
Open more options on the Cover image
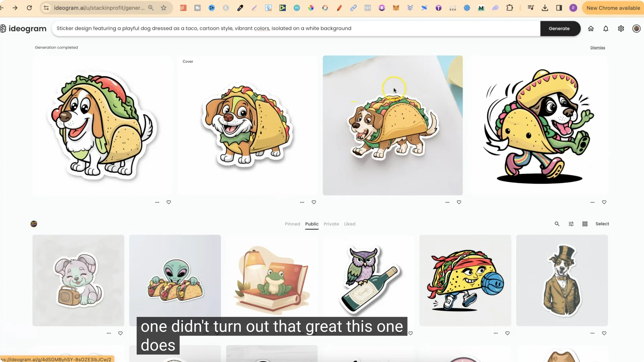tap(302, 202)
